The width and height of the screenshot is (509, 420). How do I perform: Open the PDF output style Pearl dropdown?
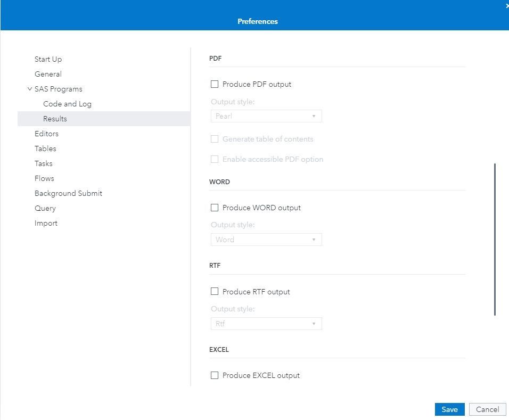[266, 116]
